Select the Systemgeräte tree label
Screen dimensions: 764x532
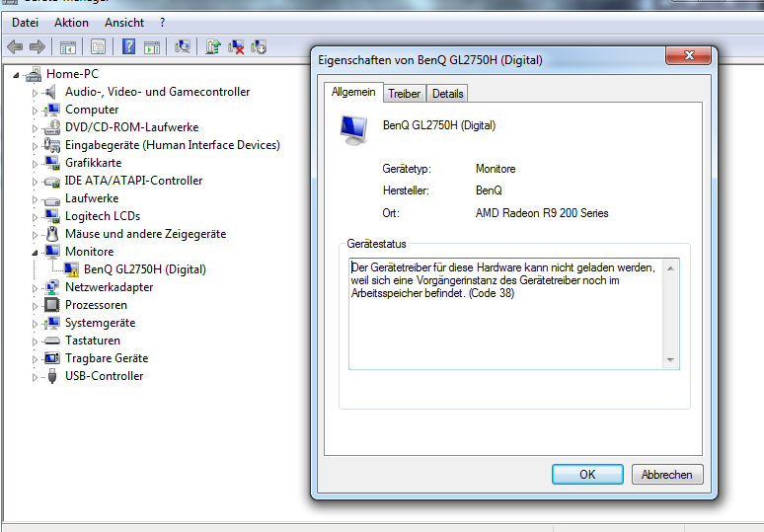coord(101,323)
